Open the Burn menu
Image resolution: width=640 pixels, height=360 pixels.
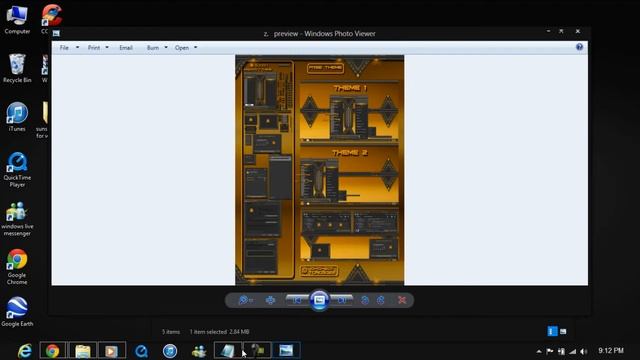153,48
